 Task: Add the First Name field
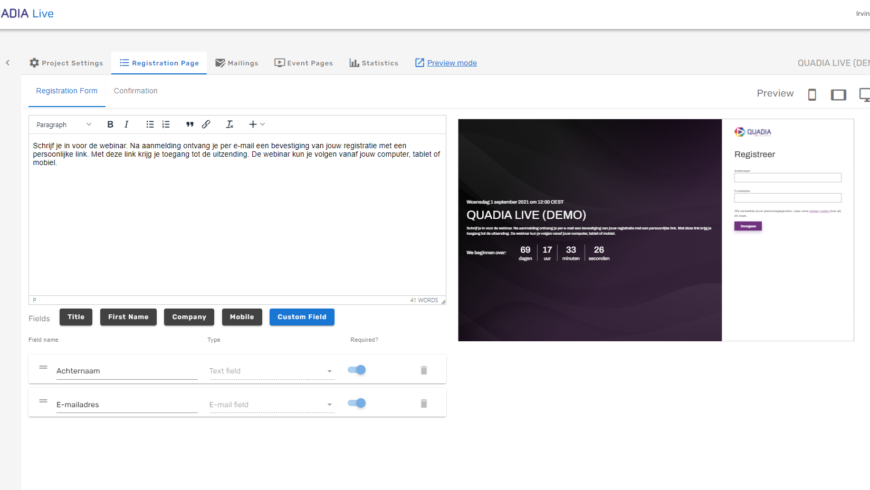128,317
